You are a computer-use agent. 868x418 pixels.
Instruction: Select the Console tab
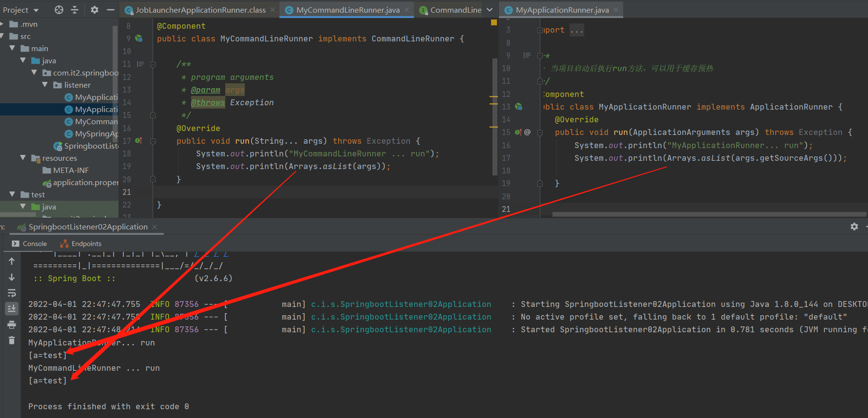coord(29,244)
